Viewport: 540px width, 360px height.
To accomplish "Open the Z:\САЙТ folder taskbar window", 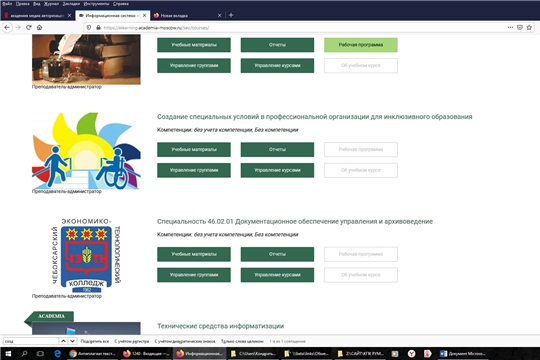I will (361, 353).
